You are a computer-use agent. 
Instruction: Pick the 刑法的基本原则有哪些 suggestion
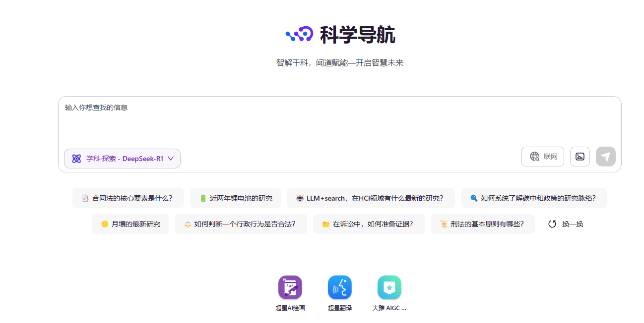tap(483, 224)
